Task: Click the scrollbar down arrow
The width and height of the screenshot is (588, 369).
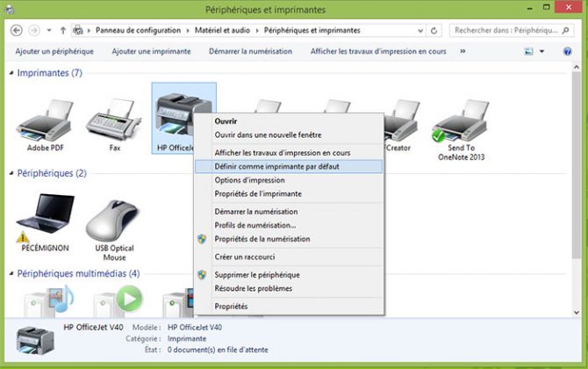Action: [577, 312]
